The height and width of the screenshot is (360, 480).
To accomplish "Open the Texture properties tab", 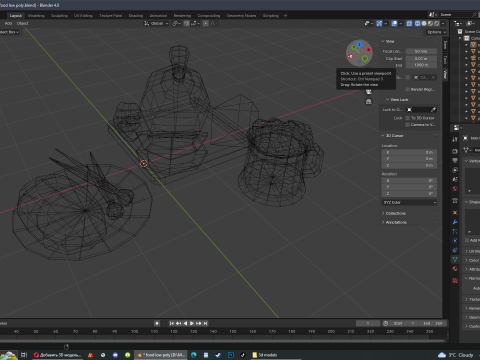I will (x=455, y=281).
